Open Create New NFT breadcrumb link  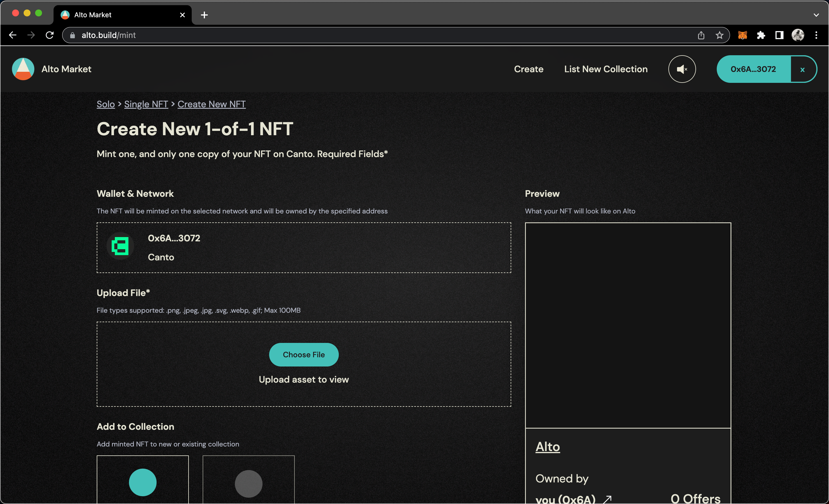pyautogui.click(x=212, y=104)
